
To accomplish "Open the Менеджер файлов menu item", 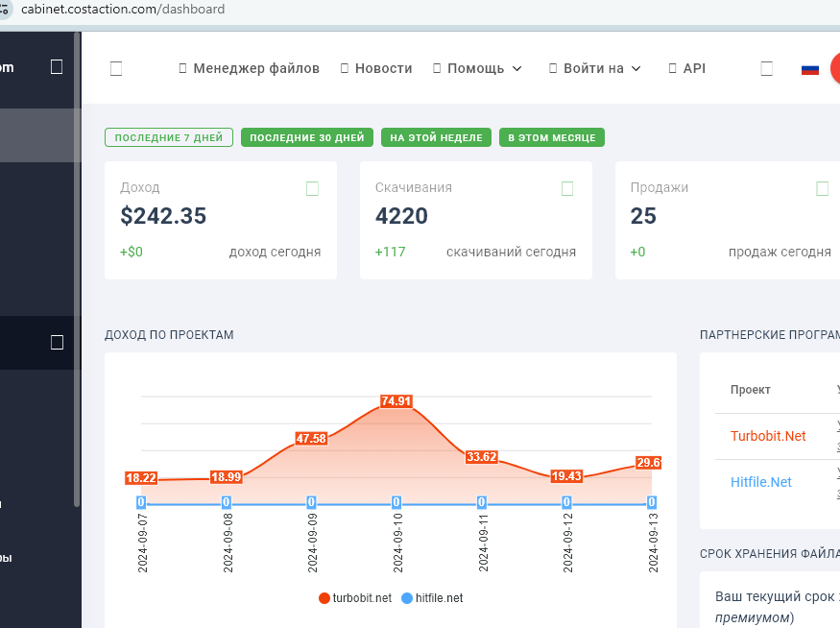I will pos(249,68).
